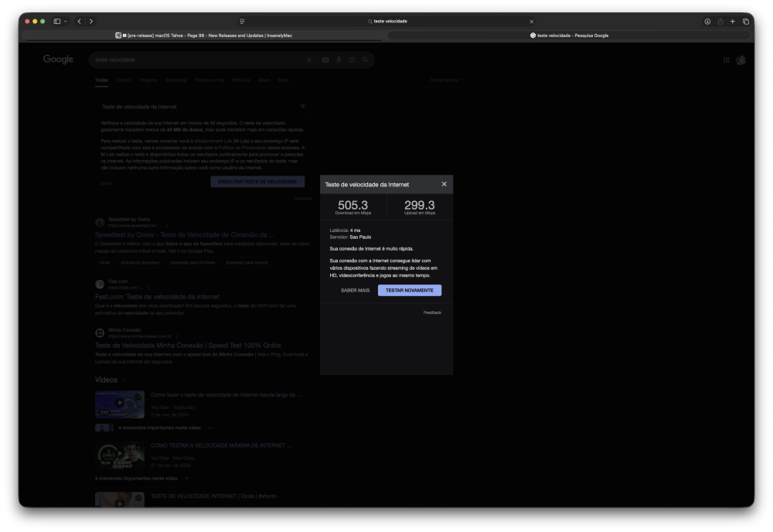Click the Speedtest para Android sitelink chip
The image size is (773, 532).
(x=247, y=263)
